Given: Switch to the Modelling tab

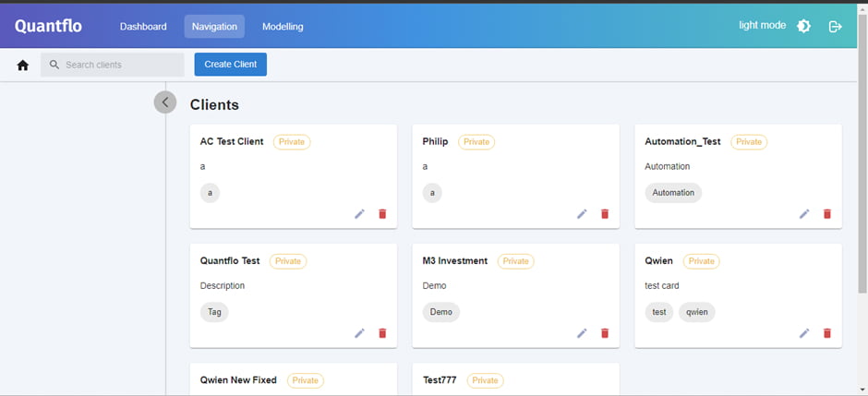Looking at the screenshot, I should [x=283, y=27].
